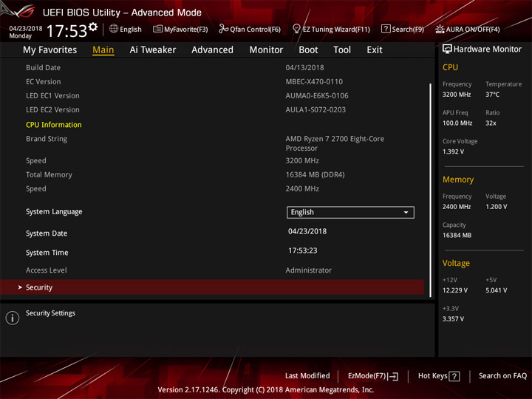Click LED EC1 Version value AUMA0-E6K5-0106
The image size is (532, 399).
(x=317, y=96)
